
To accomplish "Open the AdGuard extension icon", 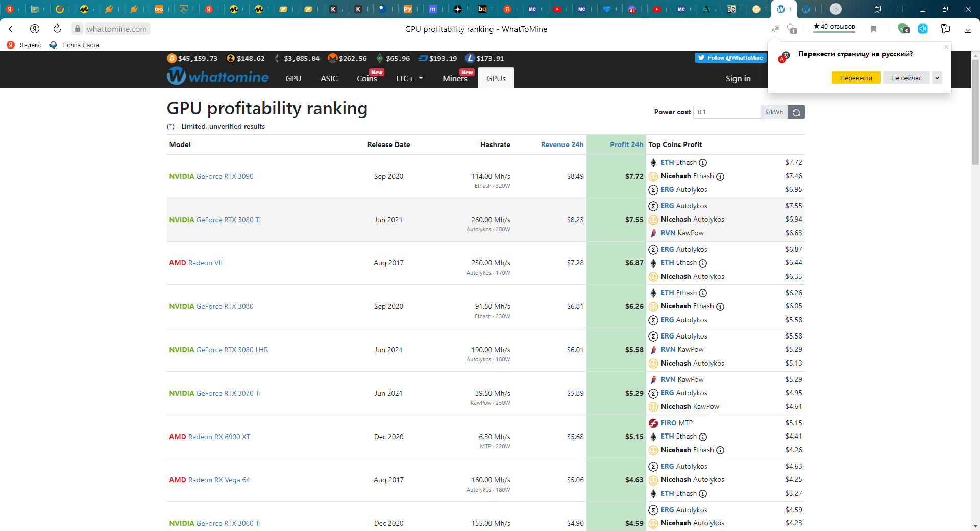I will point(903,29).
